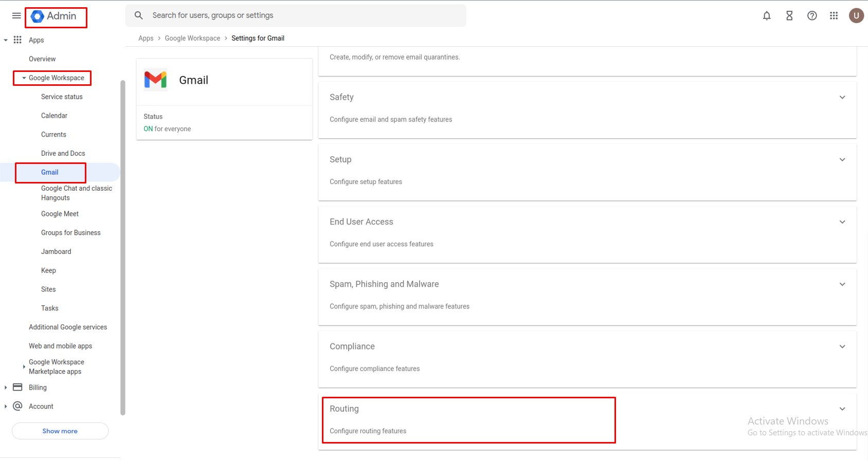The width and height of the screenshot is (868, 461).
Task: Collapse the Google Workspace sidebar group
Action: tap(24, 78)
